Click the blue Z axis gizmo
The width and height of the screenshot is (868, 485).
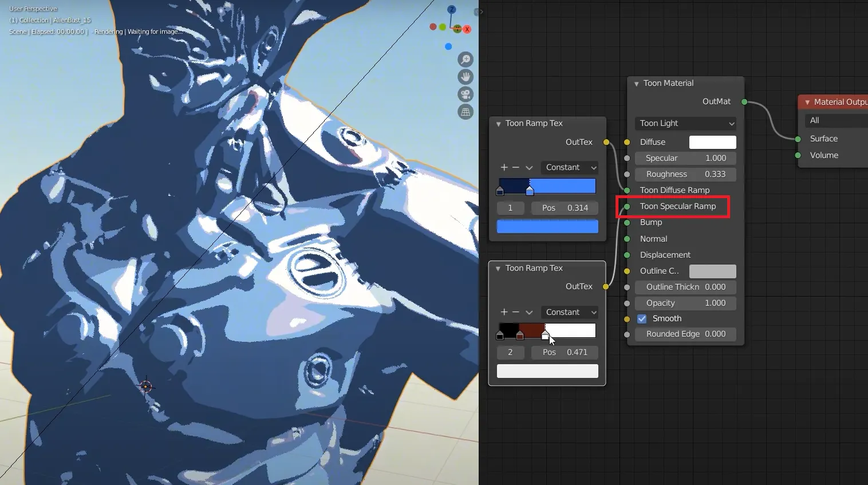pos(452,10)
